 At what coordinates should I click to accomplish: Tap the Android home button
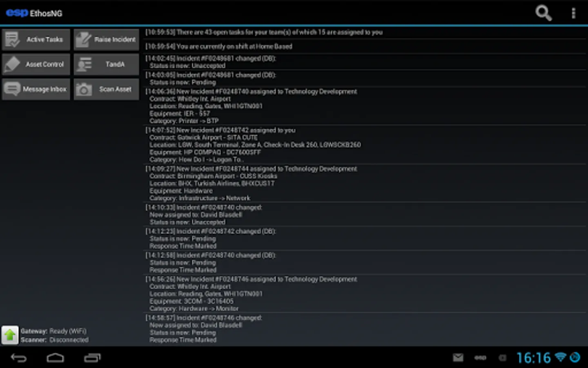point(55,358)
